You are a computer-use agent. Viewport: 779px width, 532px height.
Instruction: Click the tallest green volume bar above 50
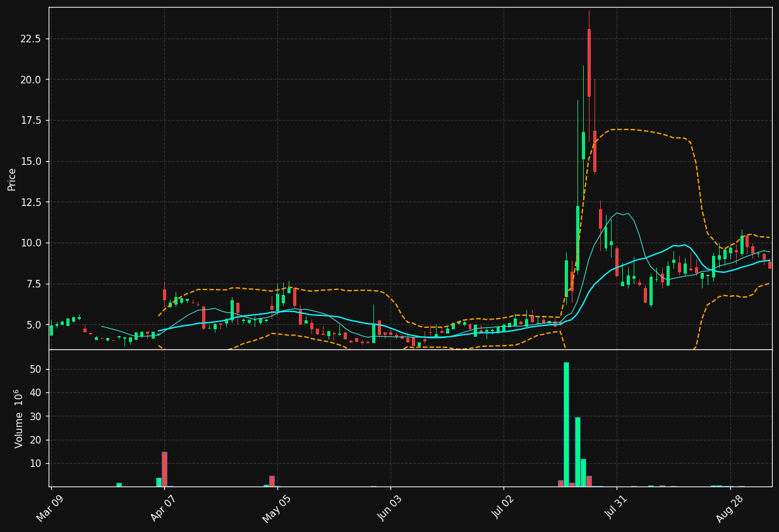pos(566,424)
